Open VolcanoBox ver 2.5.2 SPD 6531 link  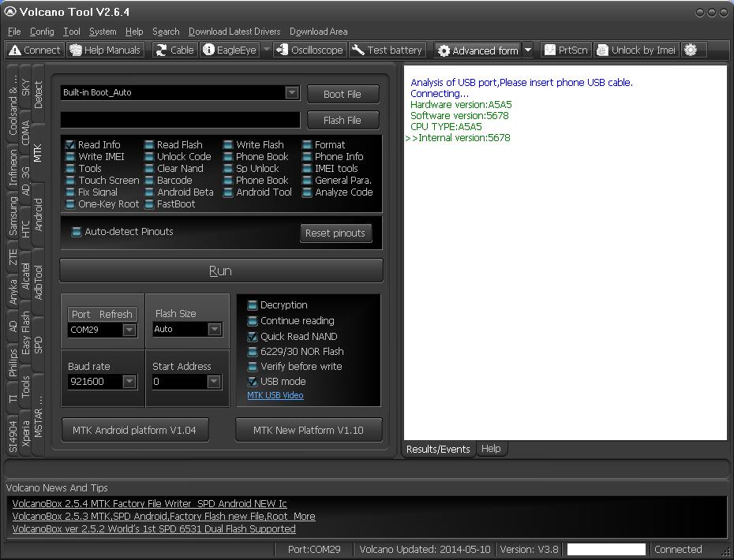154,529
